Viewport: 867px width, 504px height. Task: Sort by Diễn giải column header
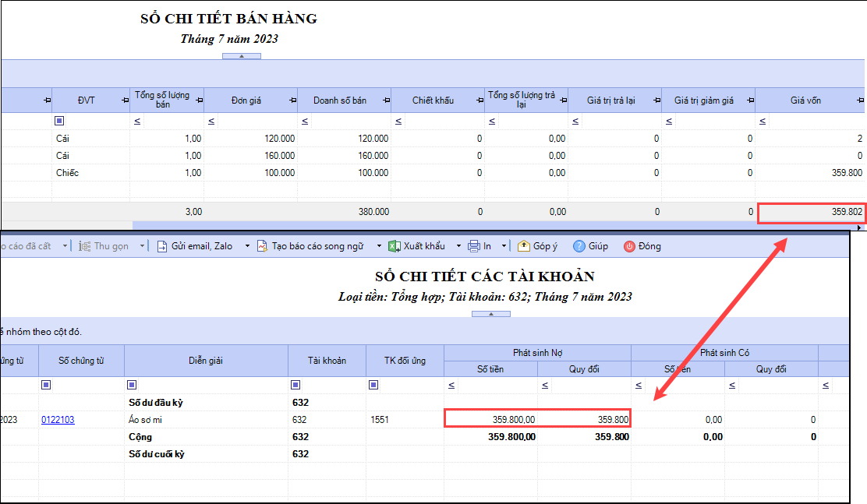[x=206, y=361]
